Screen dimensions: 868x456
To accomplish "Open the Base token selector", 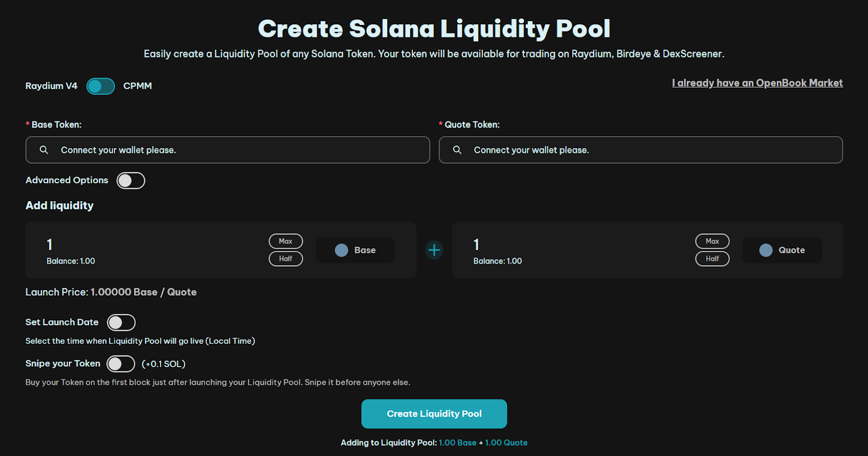I will [356, 250].
